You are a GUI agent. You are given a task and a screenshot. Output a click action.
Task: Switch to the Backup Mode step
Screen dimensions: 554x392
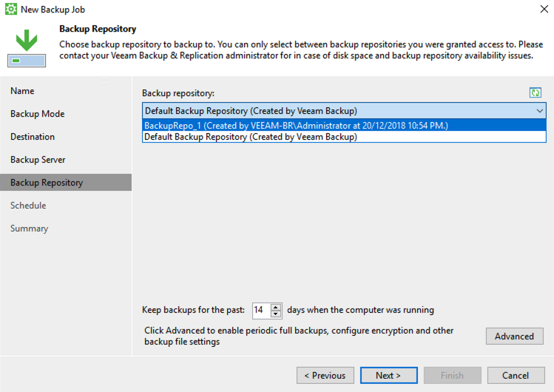(x=38, y=114)
